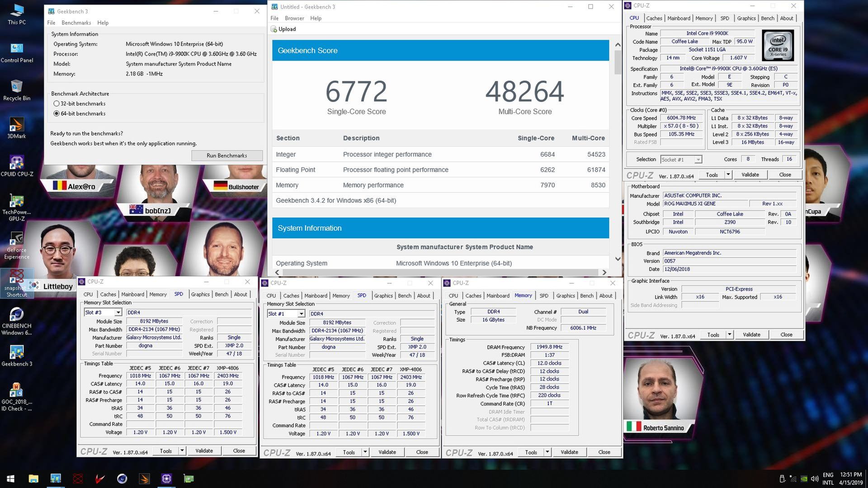This screenshot has width=868, height=488.
Task: Select the snapshot Shortcut desktop icon
Action: [x=17, y=284]
